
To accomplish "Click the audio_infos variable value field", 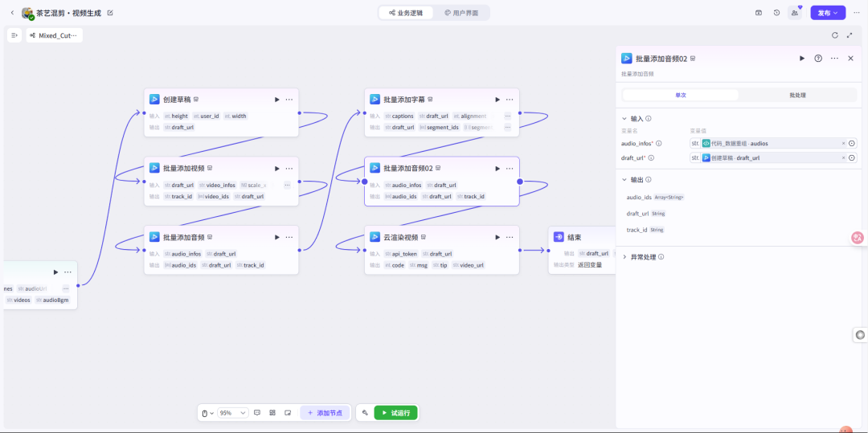I will (x=768, y=144).
